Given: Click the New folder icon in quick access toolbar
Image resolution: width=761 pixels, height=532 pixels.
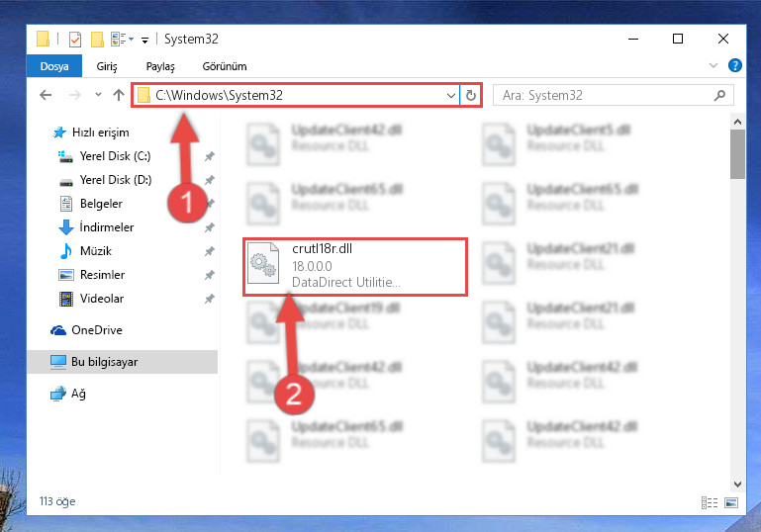Looking at the screenshot, I should click(x=97, y=40).
